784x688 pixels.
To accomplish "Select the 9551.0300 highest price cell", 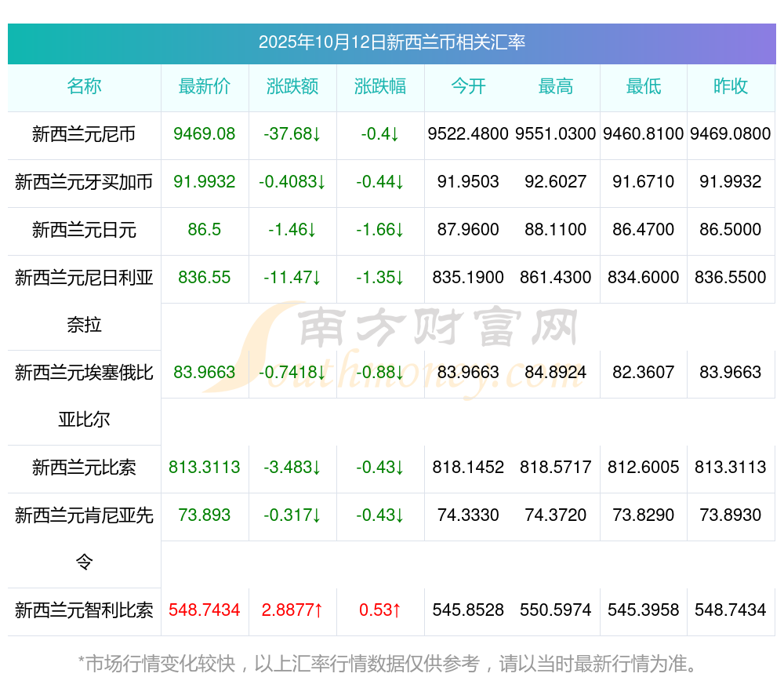I will tap(556, 134).
